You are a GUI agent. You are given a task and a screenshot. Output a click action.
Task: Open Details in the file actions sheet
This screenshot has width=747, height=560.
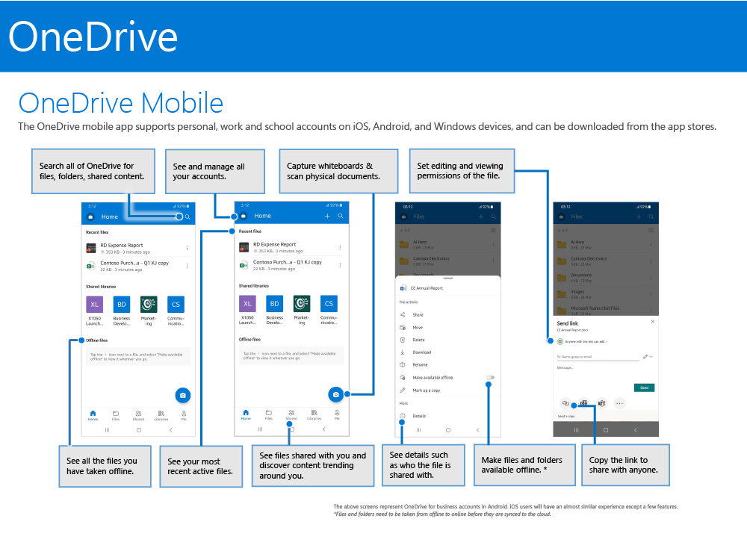click(447, 416)
